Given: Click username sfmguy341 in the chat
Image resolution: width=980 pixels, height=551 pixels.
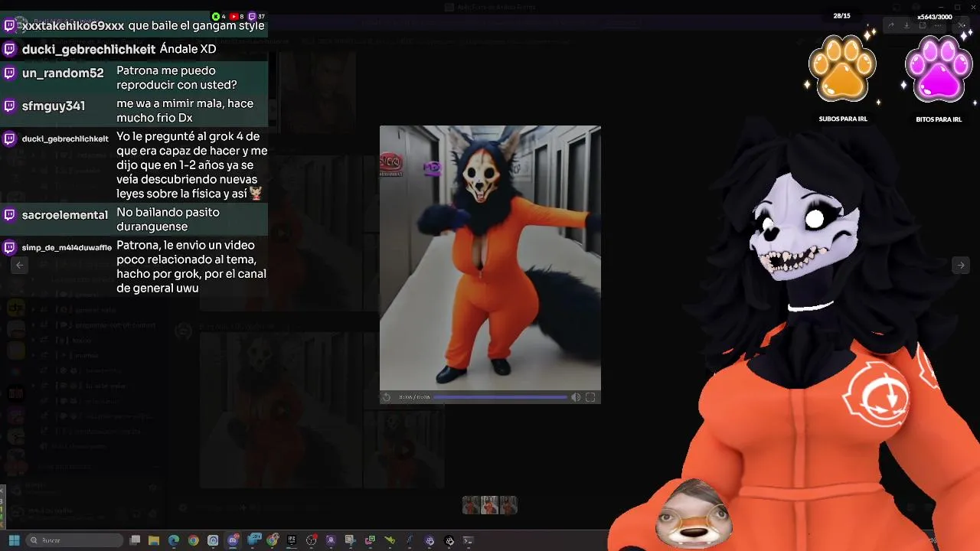Looking at the screenshot, I should coord(54,106).
